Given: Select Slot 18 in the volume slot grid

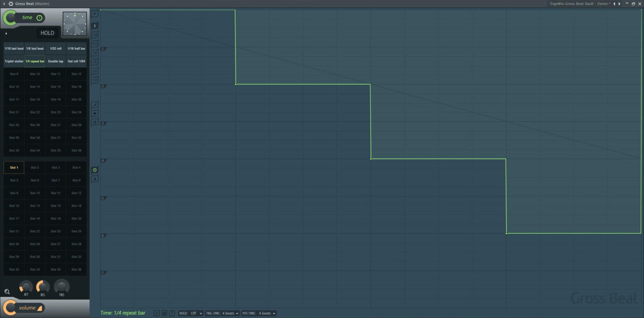Looking at the screenshot, I should point(35,218).
